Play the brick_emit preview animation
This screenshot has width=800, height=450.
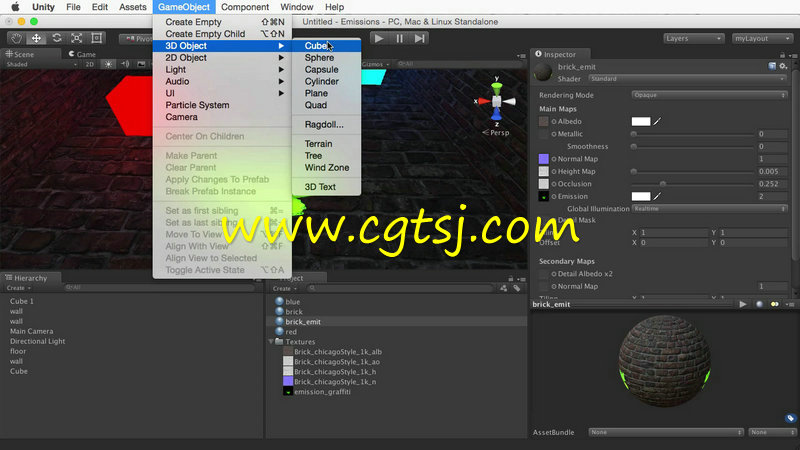(x=743, y=304)
